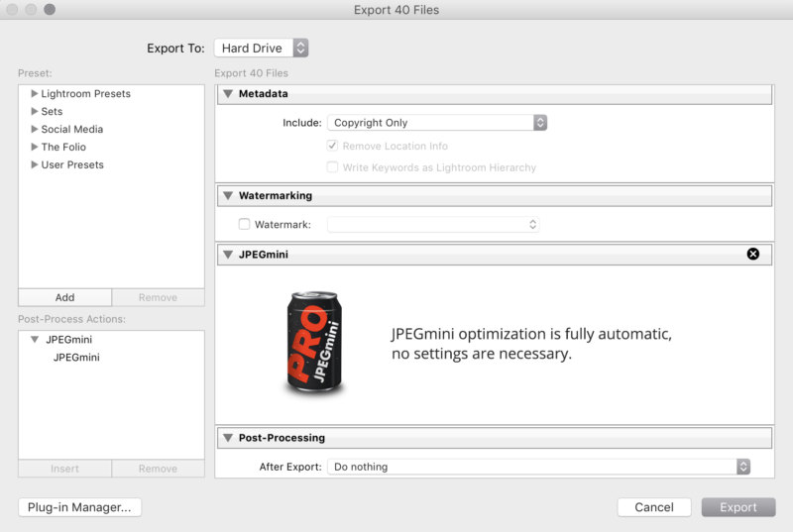Click the Export button
This screenshot has height=532, width=793.
(737, 507)
